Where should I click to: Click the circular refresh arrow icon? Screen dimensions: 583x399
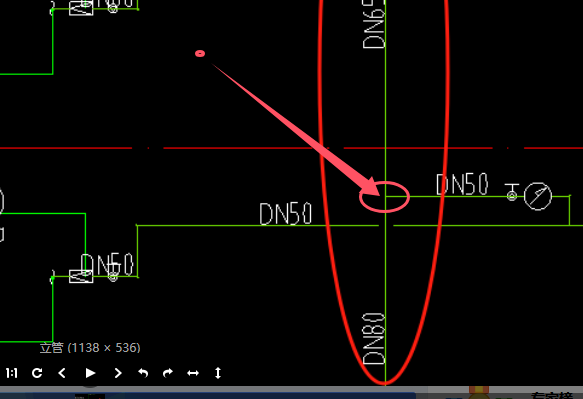(37, 373)
